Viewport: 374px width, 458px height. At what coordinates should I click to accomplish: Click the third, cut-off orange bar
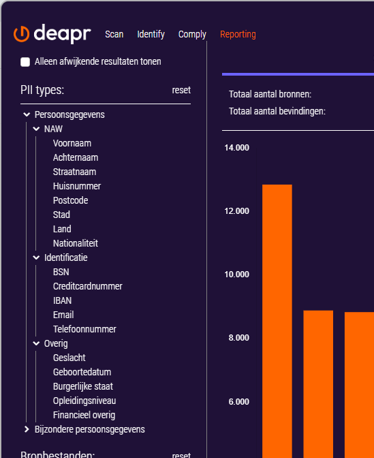pyautogui.click(x=359, y=385)
